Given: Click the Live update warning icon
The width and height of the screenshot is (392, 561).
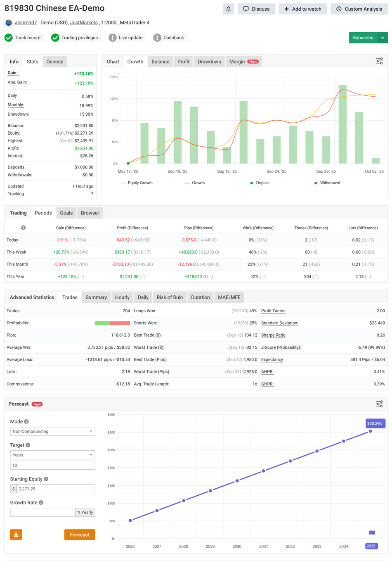Looking at the screenshot, I should (x=112, y=38).
